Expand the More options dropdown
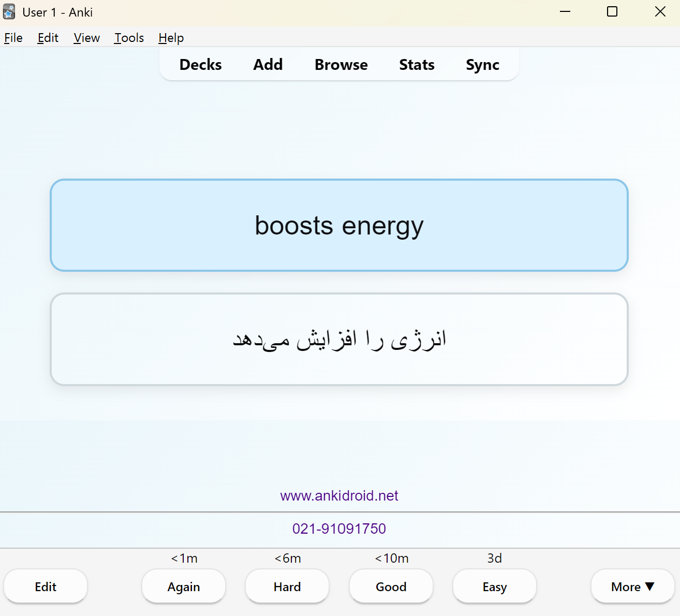 pos(632,586)
